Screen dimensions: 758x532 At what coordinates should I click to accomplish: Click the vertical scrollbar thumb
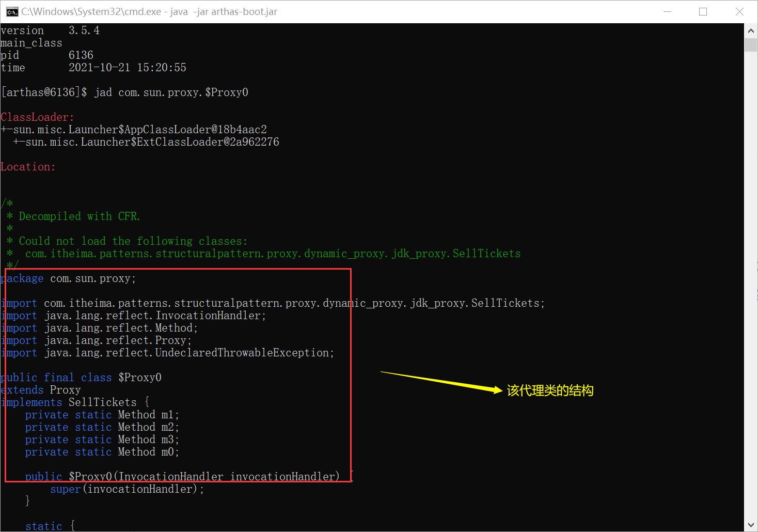751,44
